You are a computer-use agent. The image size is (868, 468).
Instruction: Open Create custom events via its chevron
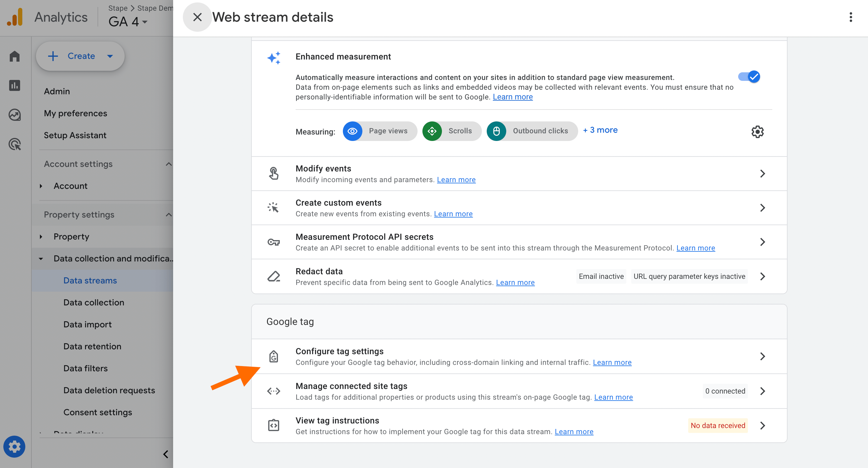tap(762, 207)
